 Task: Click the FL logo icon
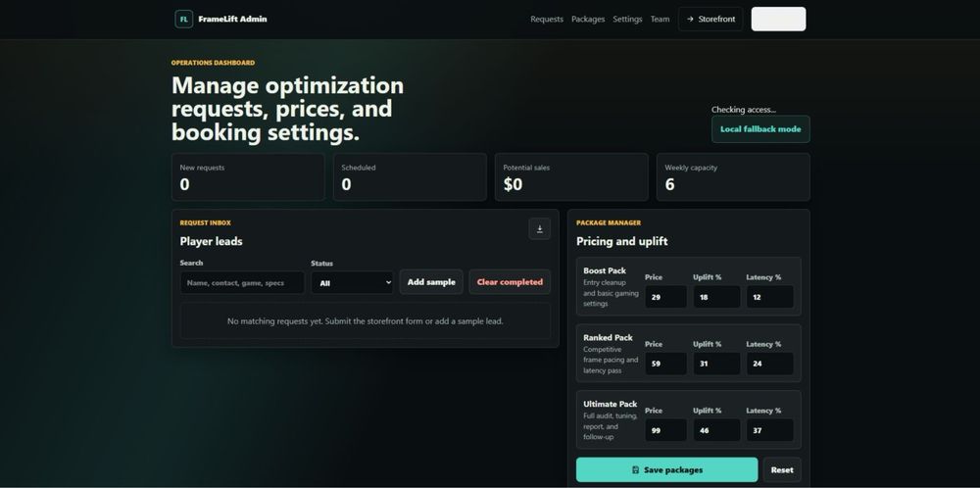[184, 20]
